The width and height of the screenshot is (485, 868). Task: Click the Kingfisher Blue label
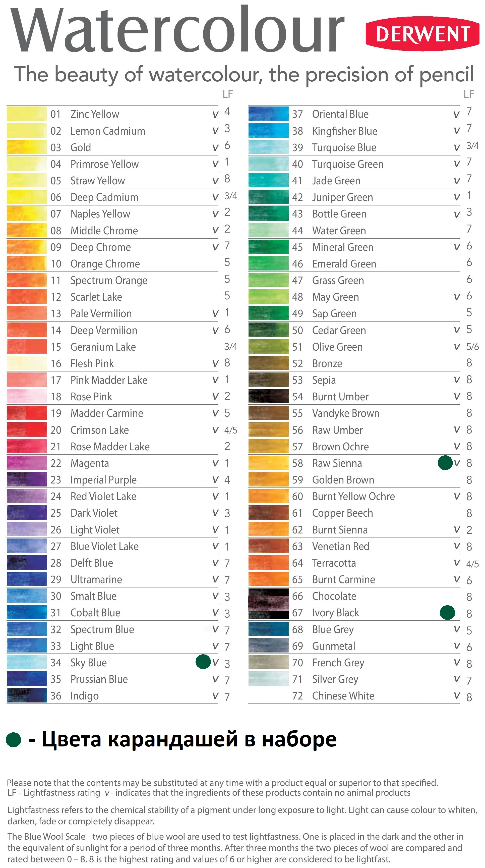click(345, 131)
